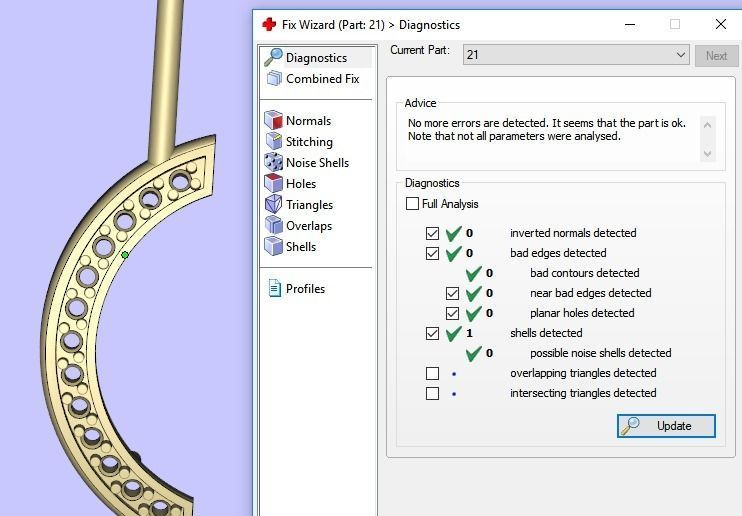
Task: Select the Holes cube icon
Action: (x=274, y=183)
